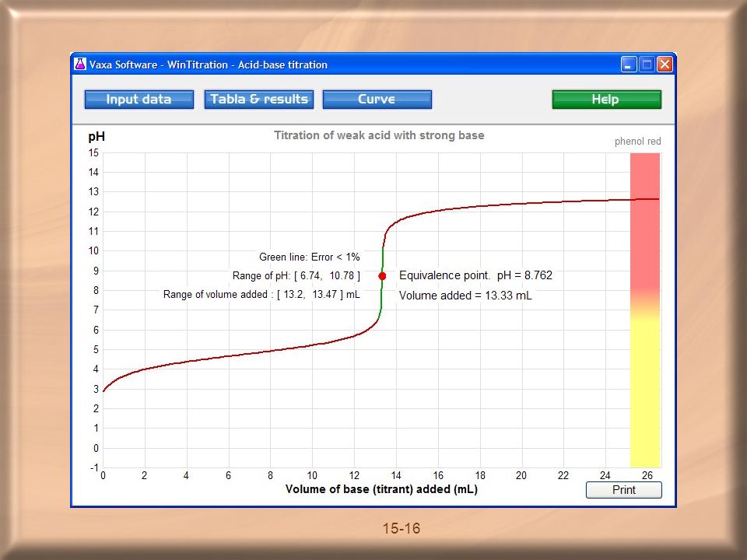Close the WinTitration window
Screen dimensions: 747x560
click(664, 65)
